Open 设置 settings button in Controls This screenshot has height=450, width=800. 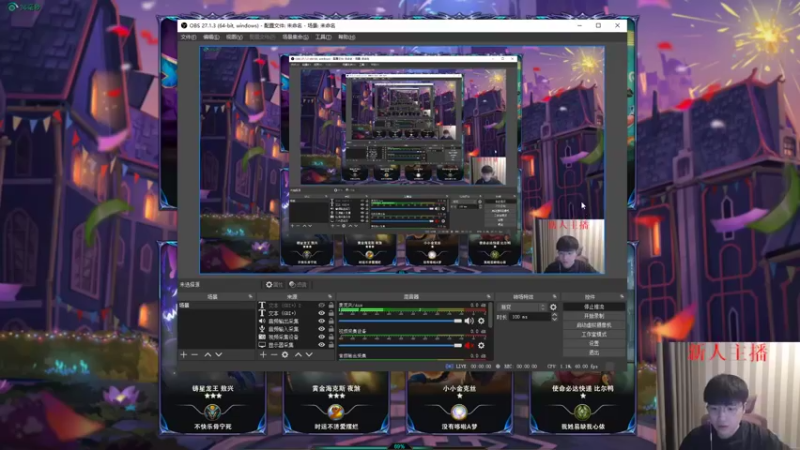594,343
